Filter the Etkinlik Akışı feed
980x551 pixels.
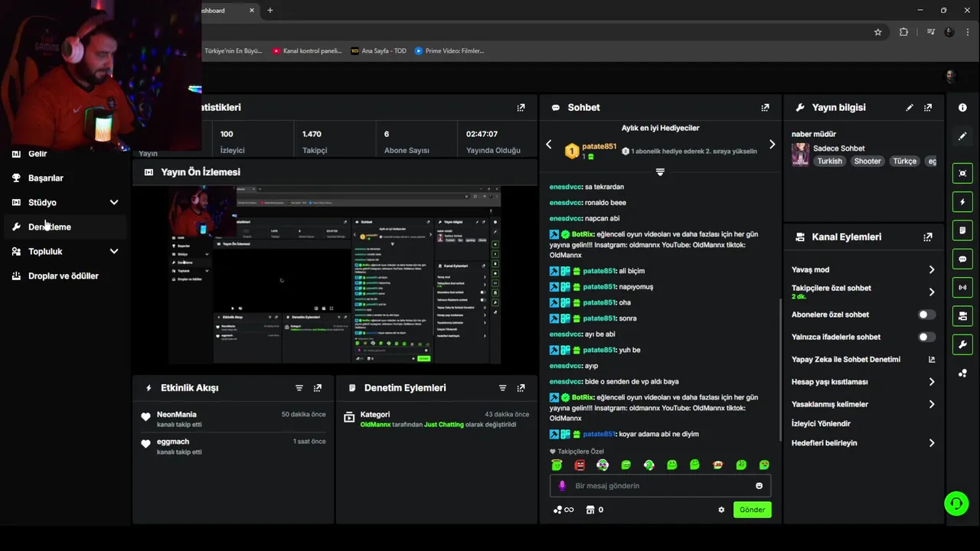click(x=299, y=388)
